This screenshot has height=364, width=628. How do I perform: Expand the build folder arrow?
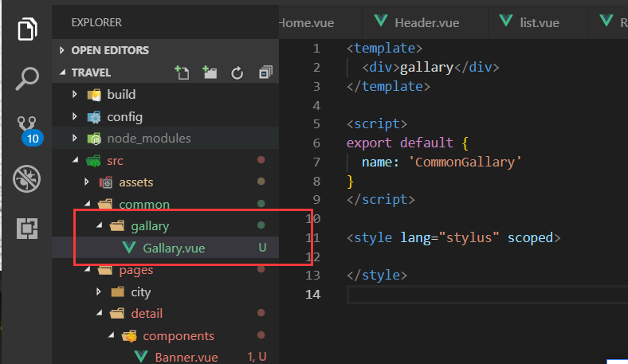tap(74, 95)
